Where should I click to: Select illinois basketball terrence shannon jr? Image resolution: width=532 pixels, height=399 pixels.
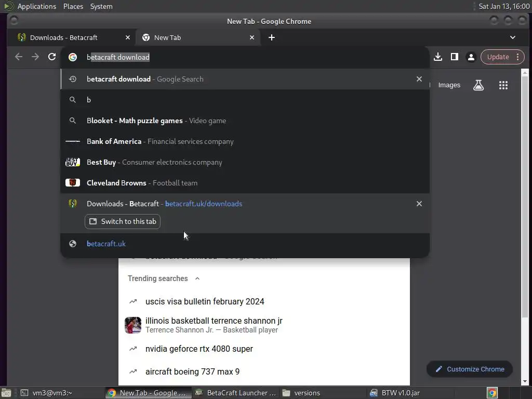(x=214, y=321)
